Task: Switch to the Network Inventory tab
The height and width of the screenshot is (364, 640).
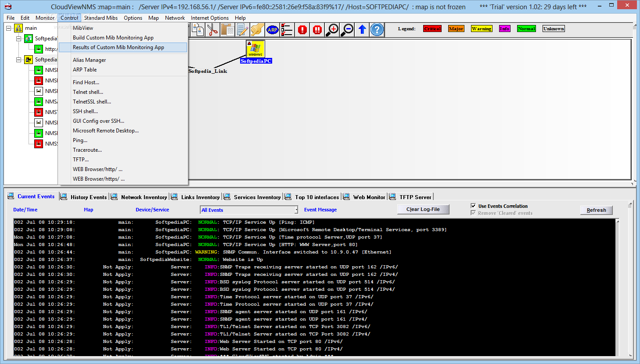Action: [x=139, y=197]
